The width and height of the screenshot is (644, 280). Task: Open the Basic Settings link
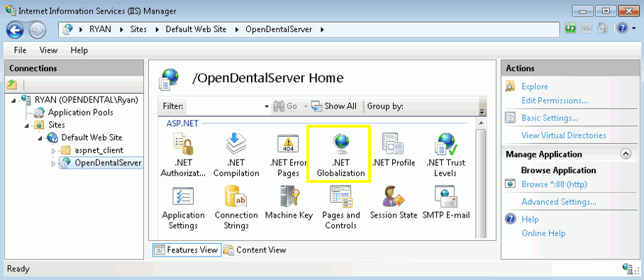(x=550, y=118)
